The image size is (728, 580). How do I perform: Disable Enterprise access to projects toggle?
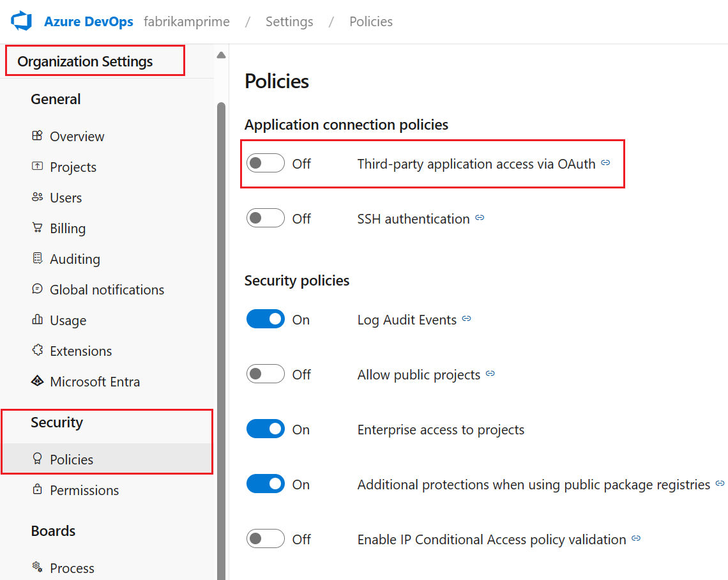pyautogui.click(x=266, y=429)
